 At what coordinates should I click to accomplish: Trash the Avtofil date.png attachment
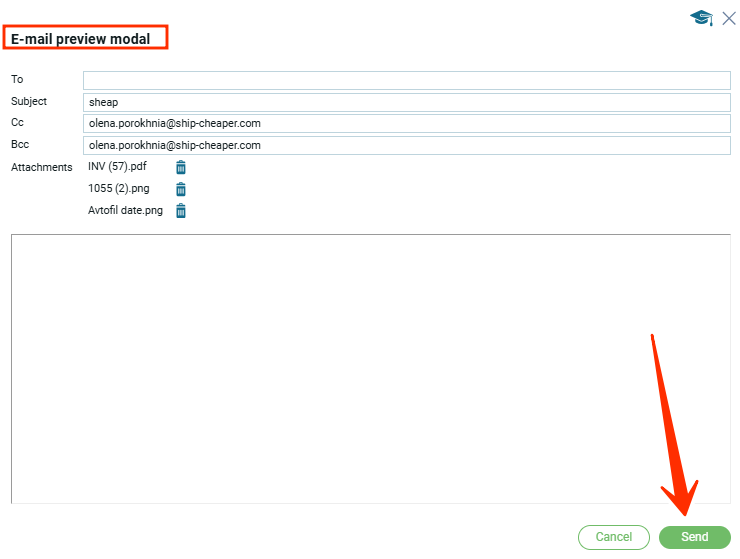[x=181, y=211]
